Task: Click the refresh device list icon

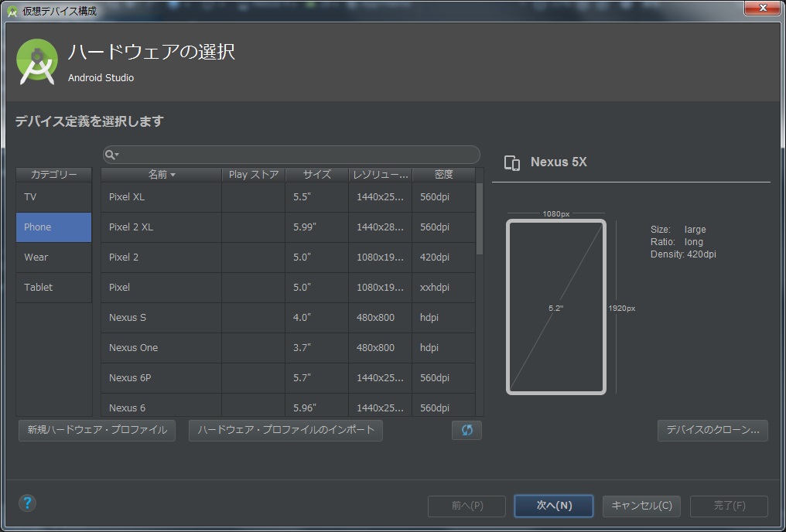Action: tap(466, 430)
